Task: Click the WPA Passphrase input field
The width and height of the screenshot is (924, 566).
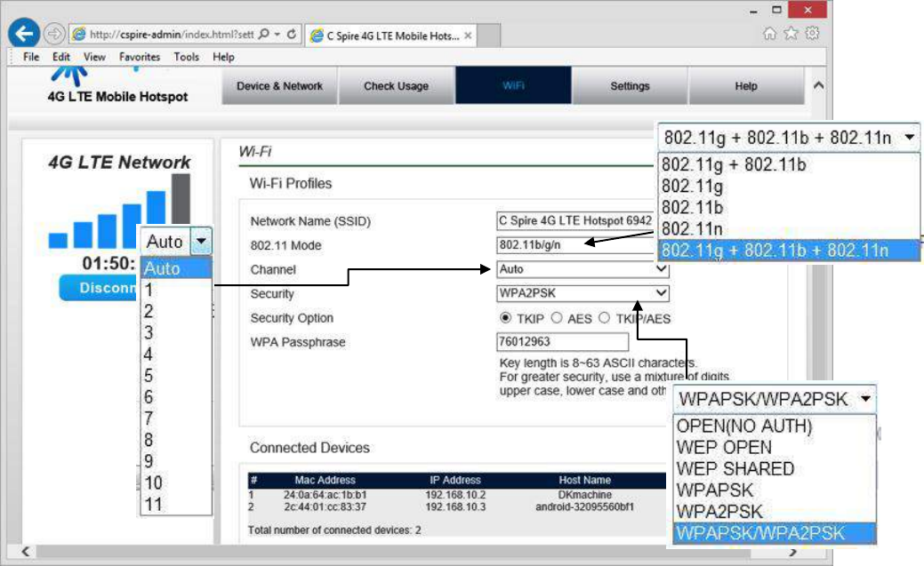Action: coord(563,341)
